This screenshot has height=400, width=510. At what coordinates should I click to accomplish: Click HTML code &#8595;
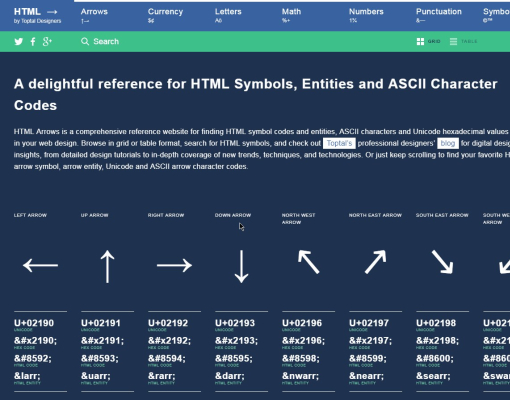[234, 359]
